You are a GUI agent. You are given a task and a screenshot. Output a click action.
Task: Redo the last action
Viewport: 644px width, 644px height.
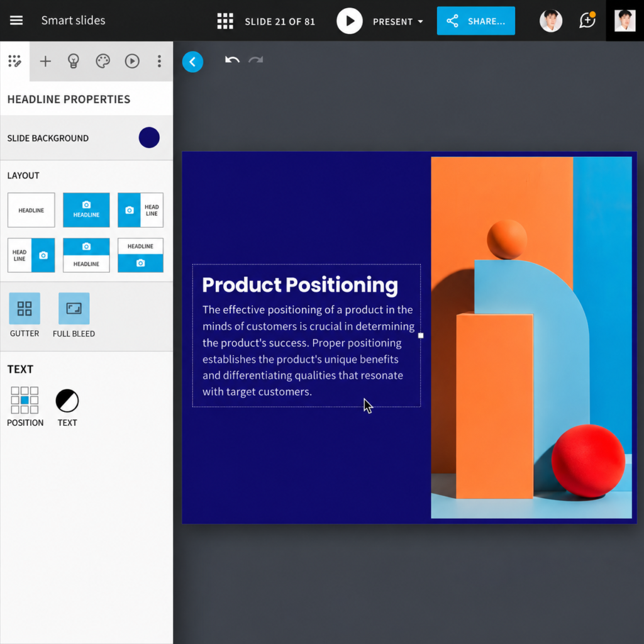pos(255,60)
